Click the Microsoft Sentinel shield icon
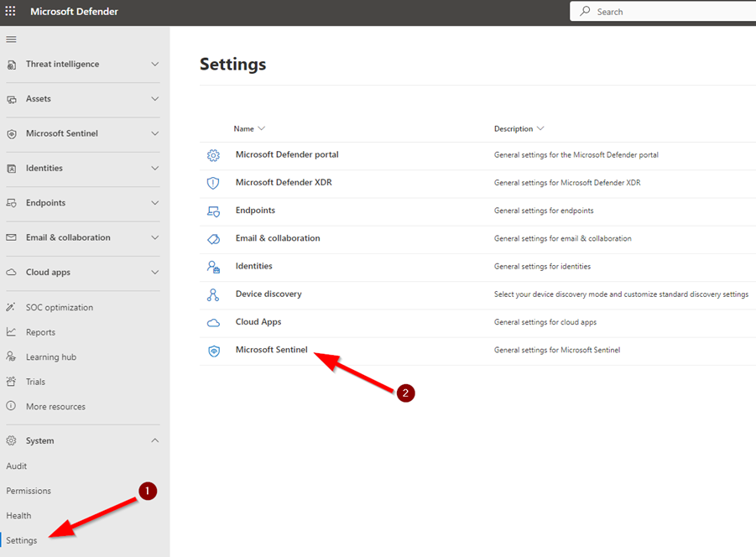Screen dimensions: 756x557 click(x=213, y=350)
